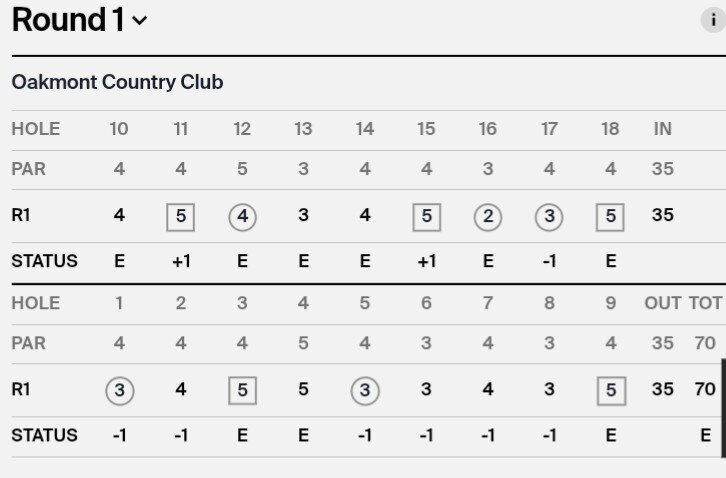This screenshot has height=478, width=726.
Task: Click the vertical scrollbar at right edge
Action: (x=724, y=408)
